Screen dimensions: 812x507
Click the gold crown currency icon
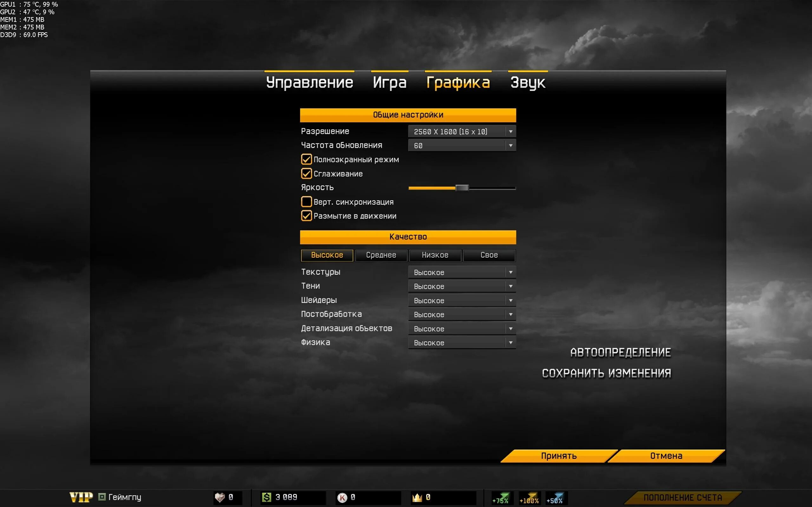[x=417, y=497]
